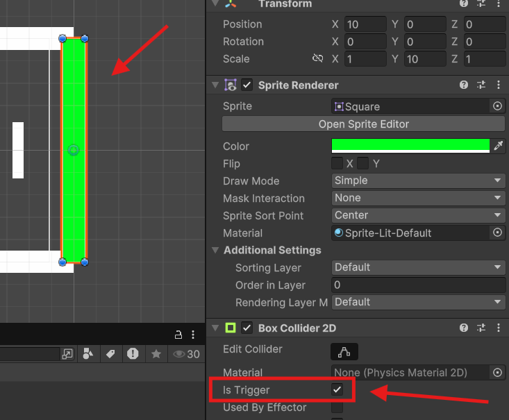Click the Material field showing Sprite-Lit-Default
Viewport: 509px width, 420px height.
coord(410,233)
